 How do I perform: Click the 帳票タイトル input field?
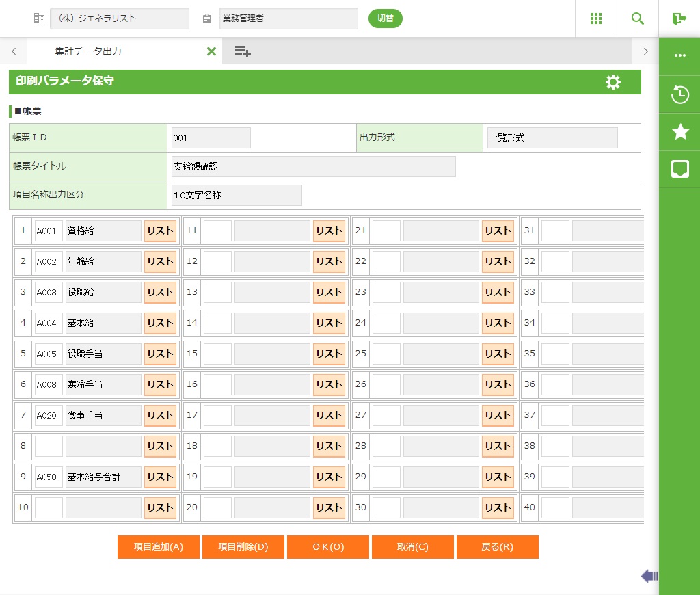click(x=313, y=166)
